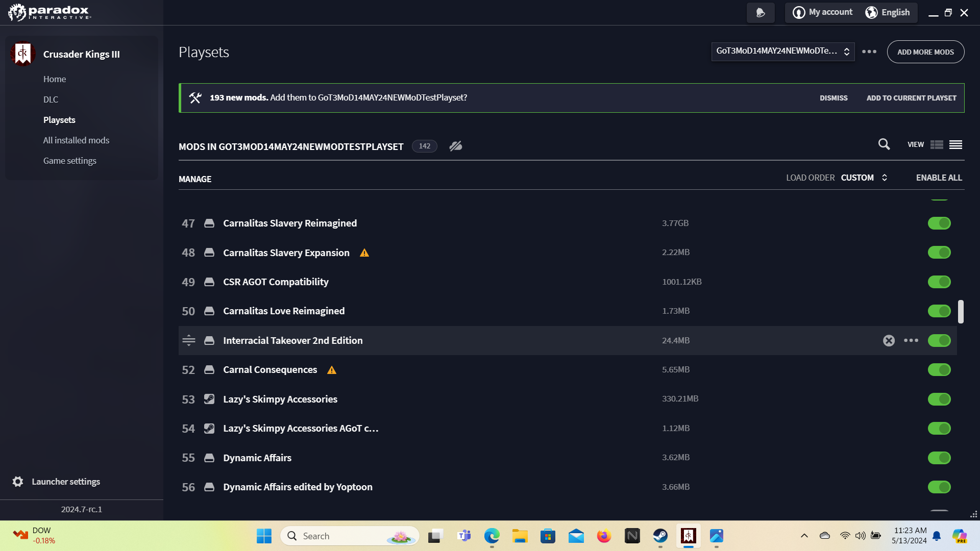Screen dimensions: 980x551
Task: Open Steam from the taskbar
Action: pos(660,536)
